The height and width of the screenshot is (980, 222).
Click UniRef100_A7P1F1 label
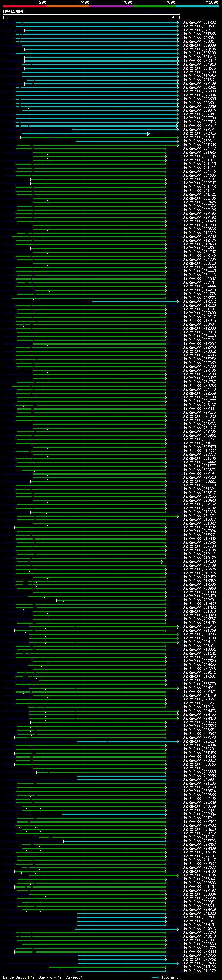pos(199,30)
